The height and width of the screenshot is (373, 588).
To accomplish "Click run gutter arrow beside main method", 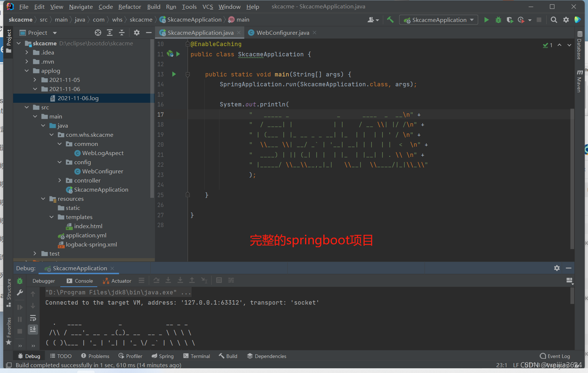I will 174,74.
